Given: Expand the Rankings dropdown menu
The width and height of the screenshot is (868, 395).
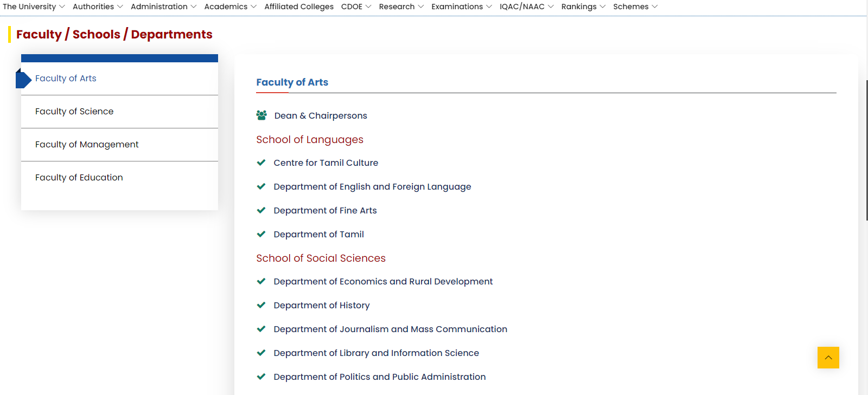Looking at the screenshot, I should pyautogui.click(x=583, y=7).
